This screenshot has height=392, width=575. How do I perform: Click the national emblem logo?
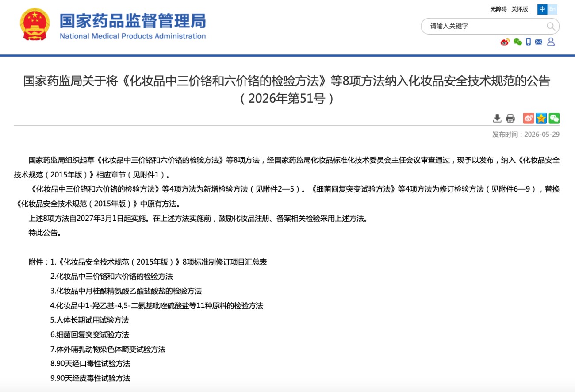[x=34, y=25]
